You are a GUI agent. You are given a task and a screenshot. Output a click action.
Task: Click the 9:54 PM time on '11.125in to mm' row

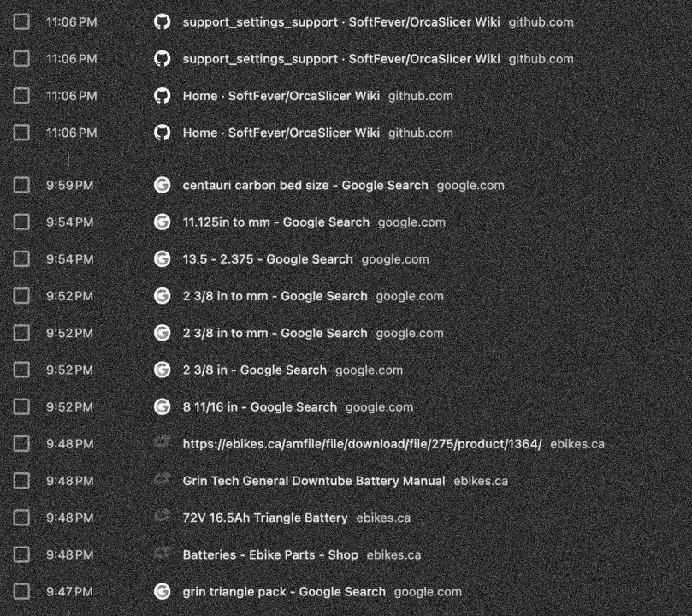tap(70, 222)
